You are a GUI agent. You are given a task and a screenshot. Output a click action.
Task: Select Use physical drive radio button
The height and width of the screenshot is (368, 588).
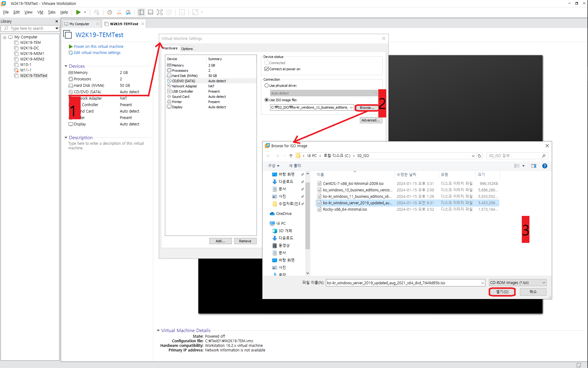point(266,86)
